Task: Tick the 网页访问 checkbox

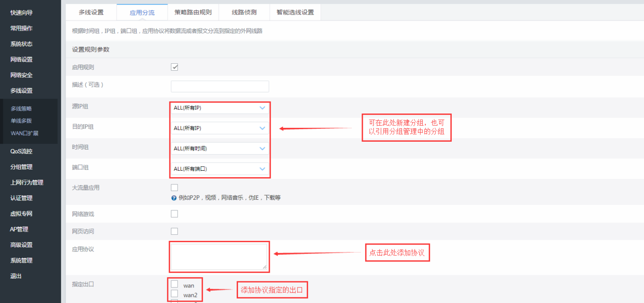Action: click(x=174, y=232)
